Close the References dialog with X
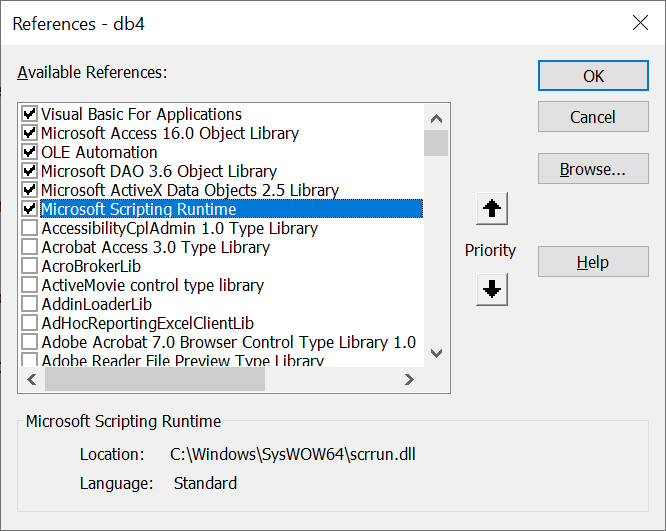This screenshot has width=666, height=531. coord(640,23)
